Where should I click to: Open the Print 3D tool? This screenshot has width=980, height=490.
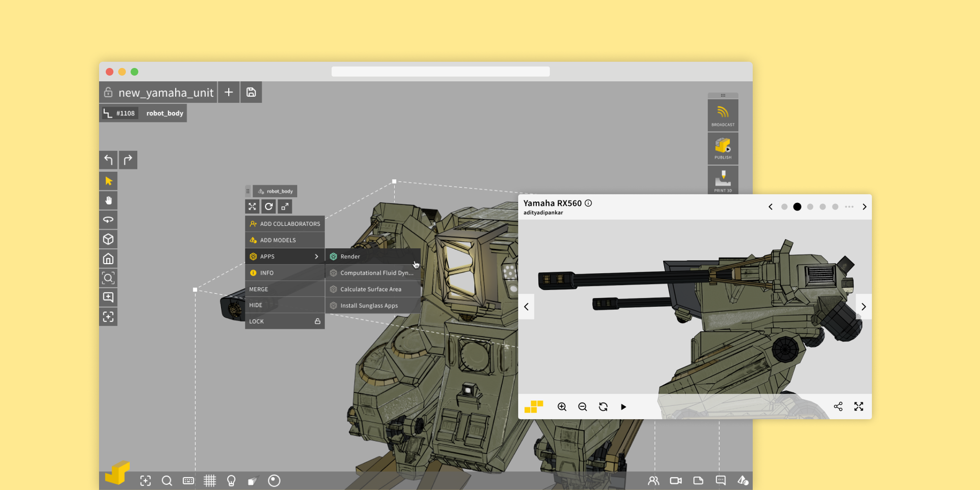[723, 180]
